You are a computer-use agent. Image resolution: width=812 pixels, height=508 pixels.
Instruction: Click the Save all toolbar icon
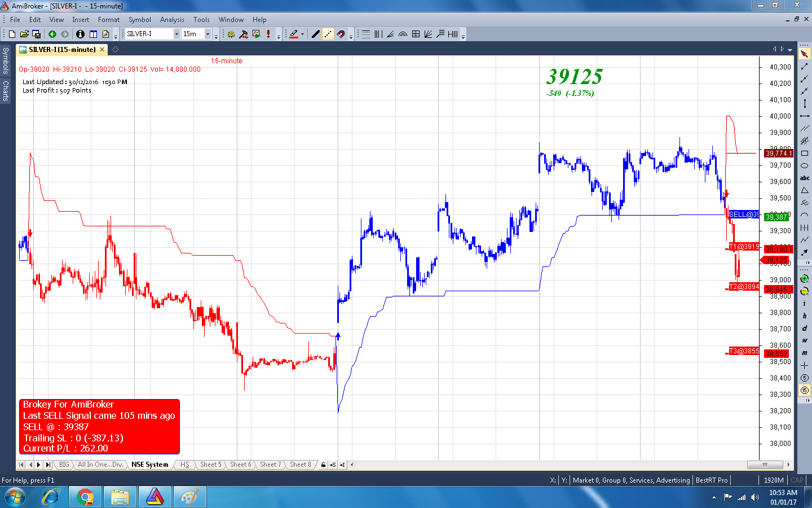point(36,34)
